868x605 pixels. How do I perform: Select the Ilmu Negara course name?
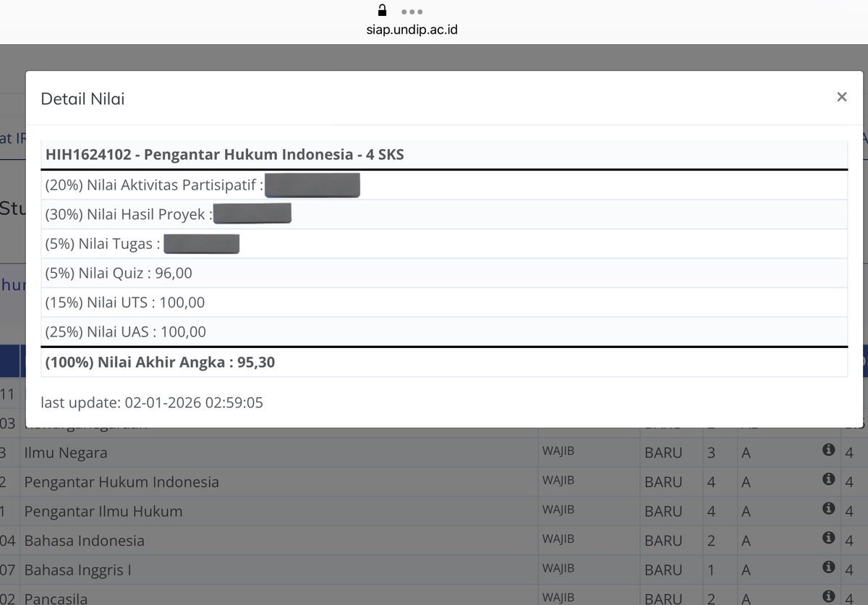pos(66,453)
